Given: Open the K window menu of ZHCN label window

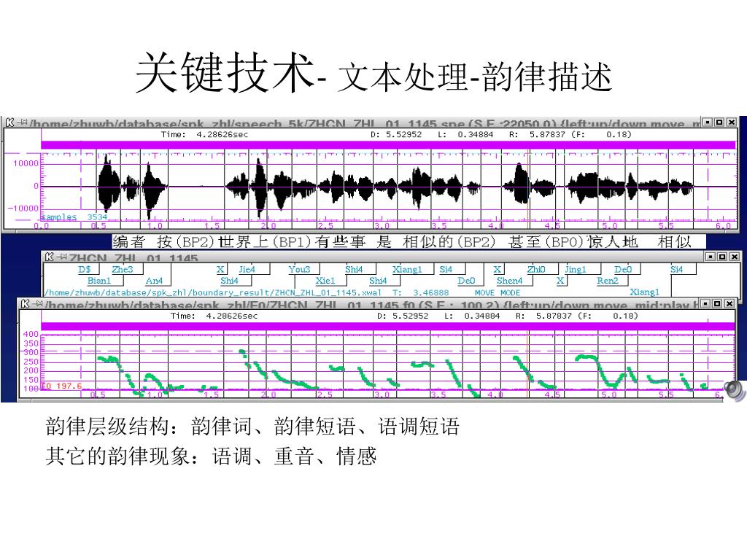Looking at the screenshot, I should point(49,257).
